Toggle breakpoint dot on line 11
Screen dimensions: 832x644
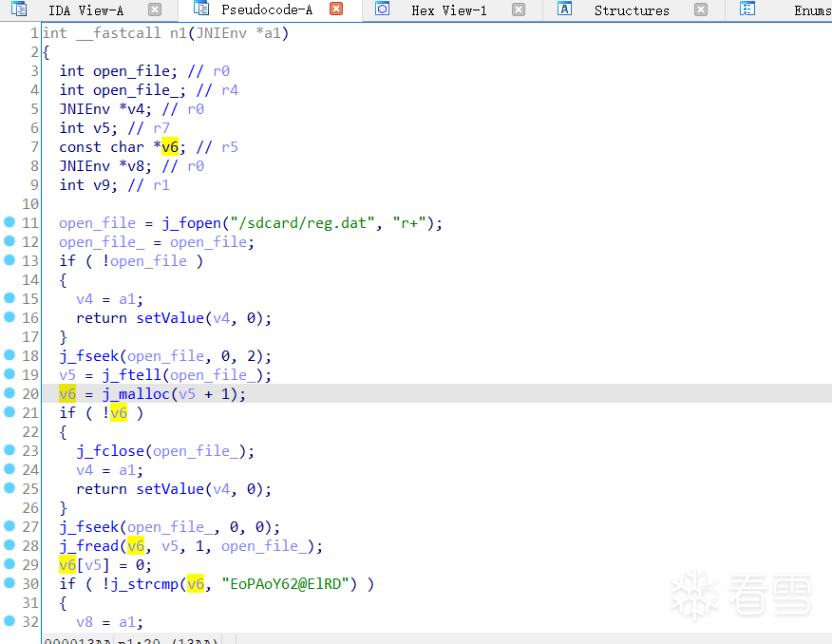9,221
